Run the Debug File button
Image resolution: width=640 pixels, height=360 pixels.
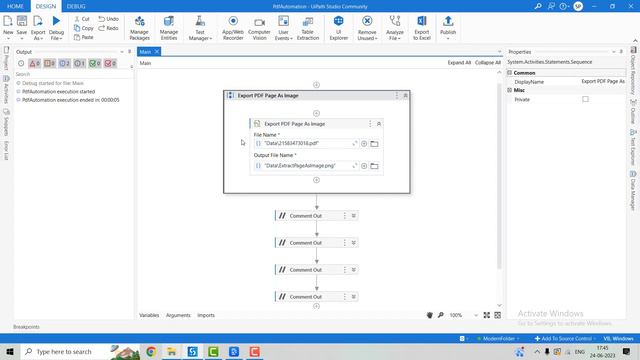pyautogui.click(x=56, y=27)
